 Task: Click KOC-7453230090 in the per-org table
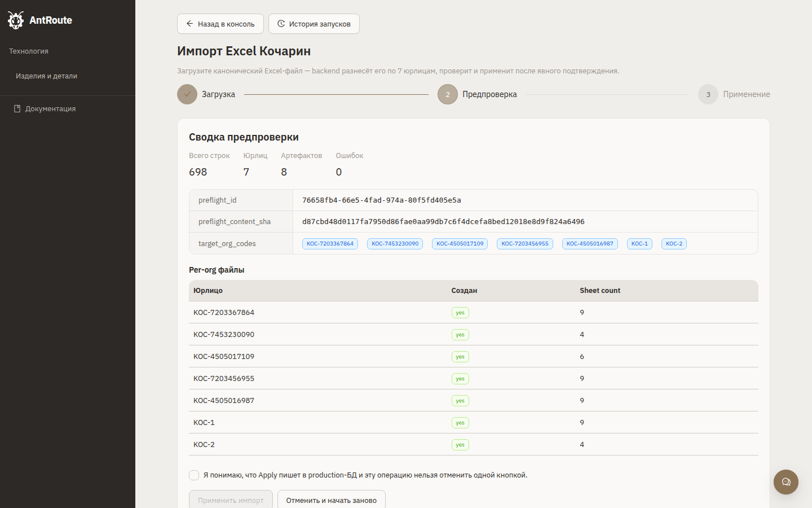tap(224, 335)
